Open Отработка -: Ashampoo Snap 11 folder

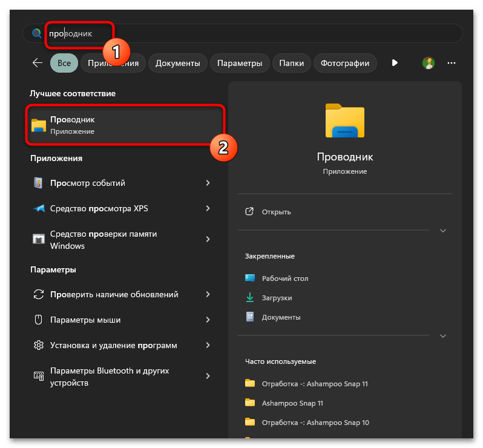coord(315,384)
